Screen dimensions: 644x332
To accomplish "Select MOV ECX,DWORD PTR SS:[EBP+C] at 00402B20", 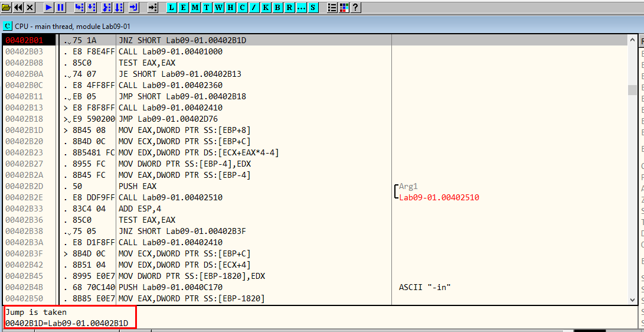I will coord(184,141).
